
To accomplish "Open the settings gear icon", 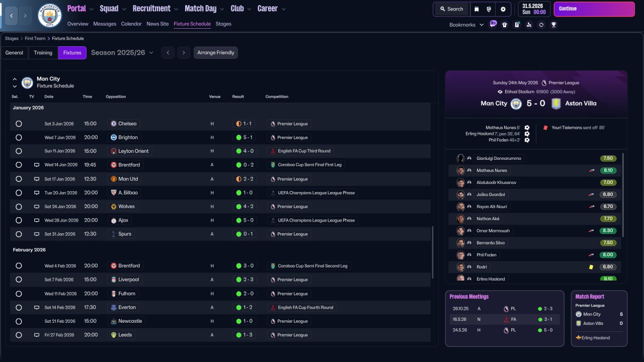I will click(503, 9).
